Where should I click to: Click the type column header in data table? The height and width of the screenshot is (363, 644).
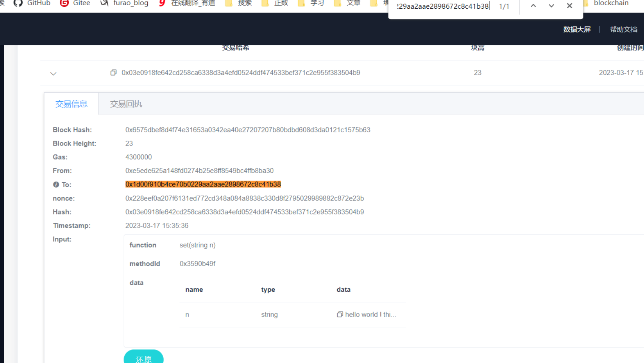click(268, 289)
